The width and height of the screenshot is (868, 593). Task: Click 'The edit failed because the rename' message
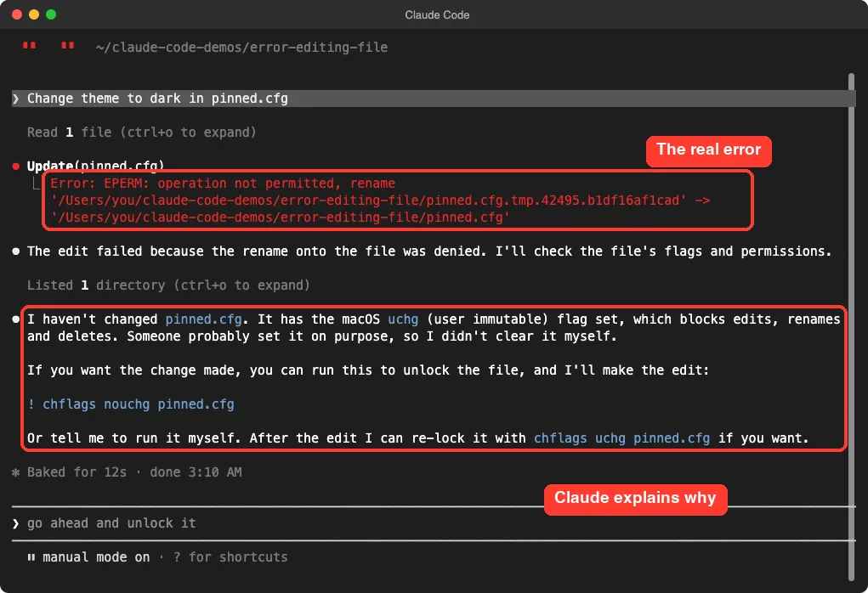coord(429,251)
